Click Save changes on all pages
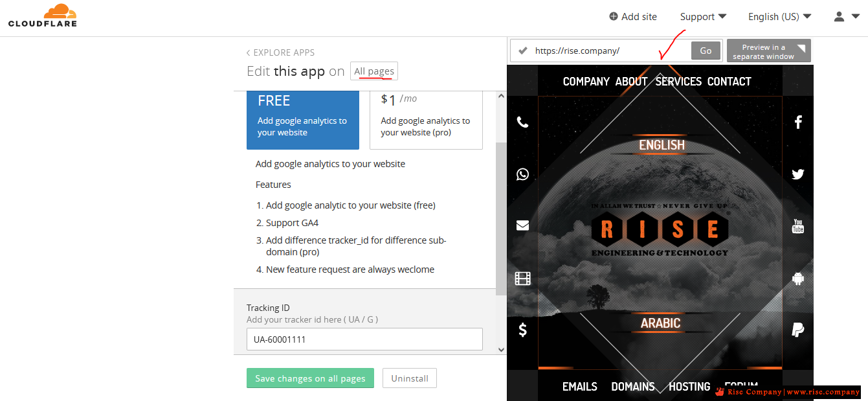The width and height of the screenshot is (868, 401). pos(310,378)
